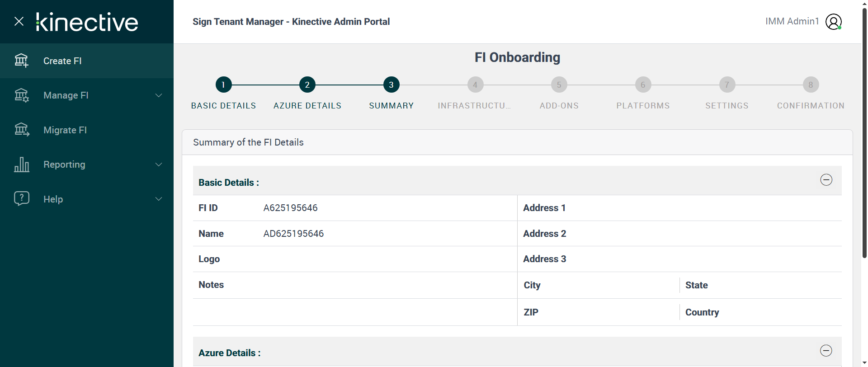The height and width of the screenshot is (367, 868).
Task: Click the Kinective logo
Action: pos(87,22)
